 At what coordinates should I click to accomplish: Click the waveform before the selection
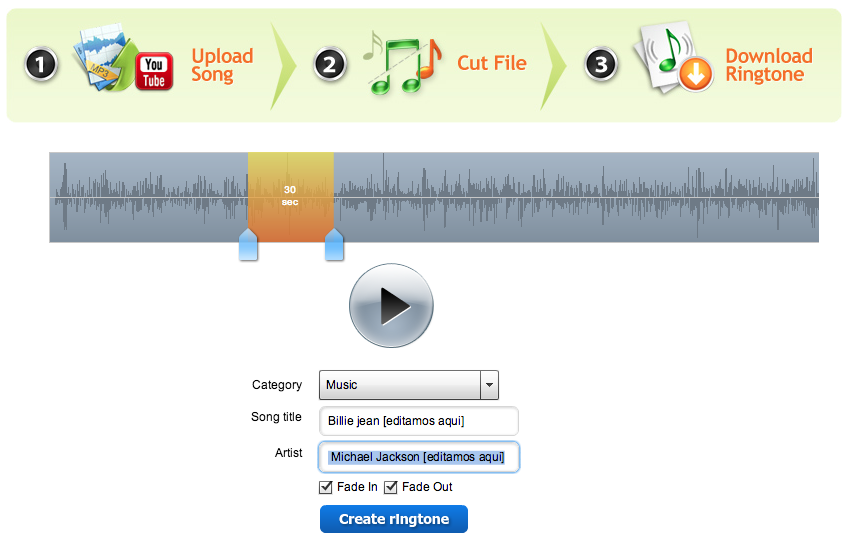click(149, 197)
